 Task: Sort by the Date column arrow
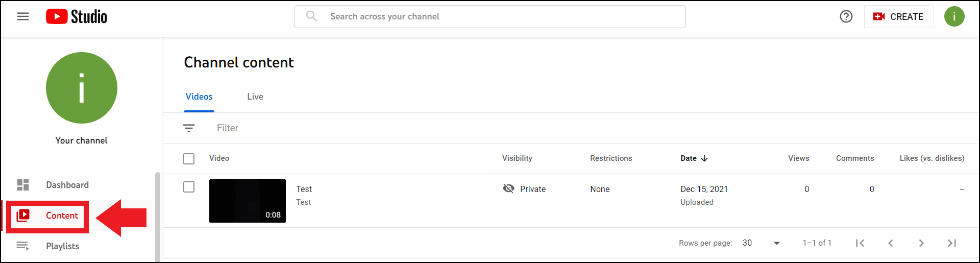coord(704,158)
